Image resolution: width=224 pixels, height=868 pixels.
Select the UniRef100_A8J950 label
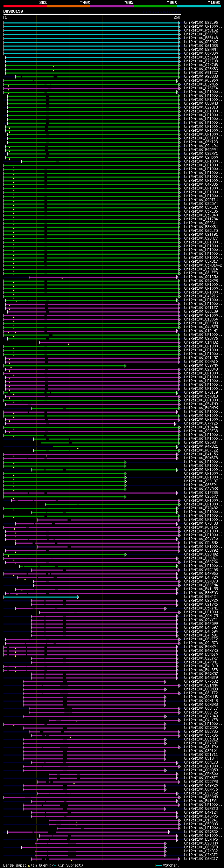click(x=201, y=81)
